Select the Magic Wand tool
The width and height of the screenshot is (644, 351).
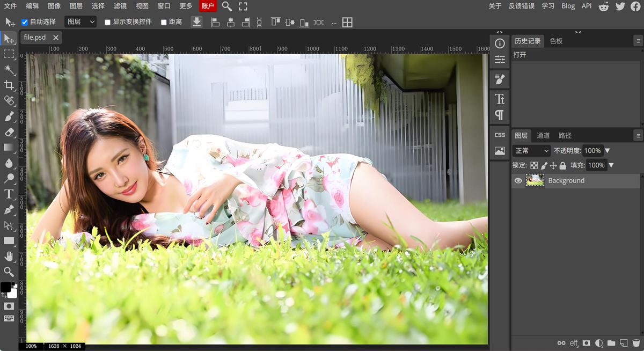[x=9, y=70]
